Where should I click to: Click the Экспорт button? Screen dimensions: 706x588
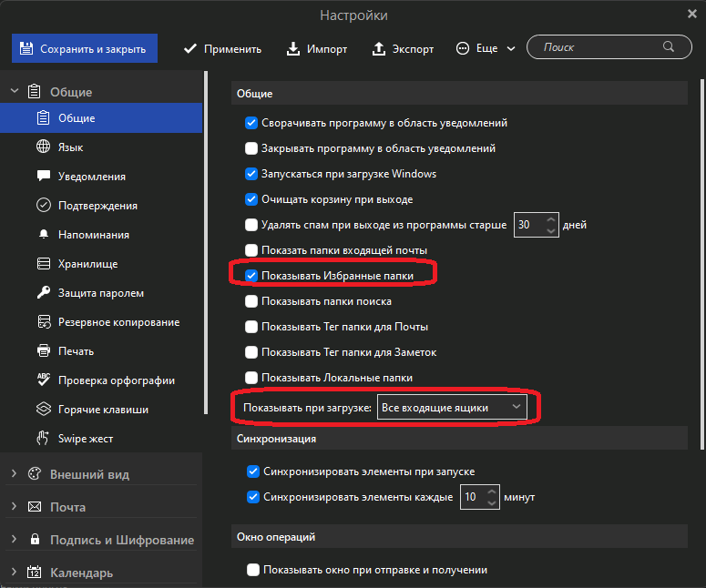tap(403, 48)
